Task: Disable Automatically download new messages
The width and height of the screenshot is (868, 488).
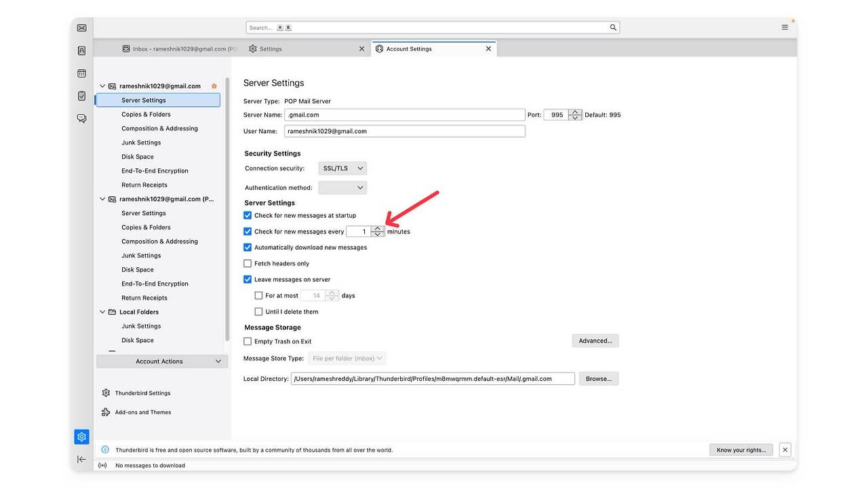Action: coord(248,248)
